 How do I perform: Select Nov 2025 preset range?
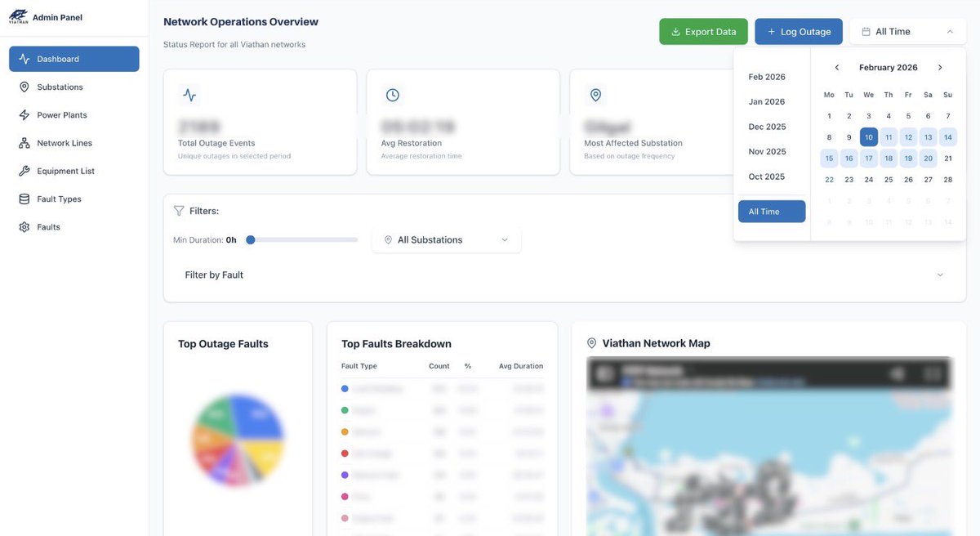772,152
